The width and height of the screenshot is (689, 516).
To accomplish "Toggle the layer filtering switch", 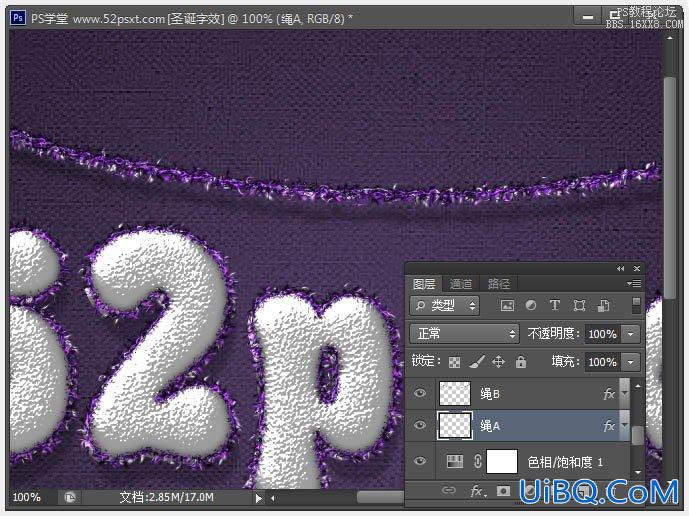I will (636, 305).
